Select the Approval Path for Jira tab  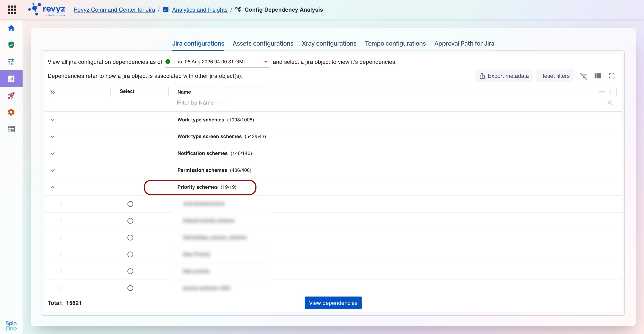[464, 43]
